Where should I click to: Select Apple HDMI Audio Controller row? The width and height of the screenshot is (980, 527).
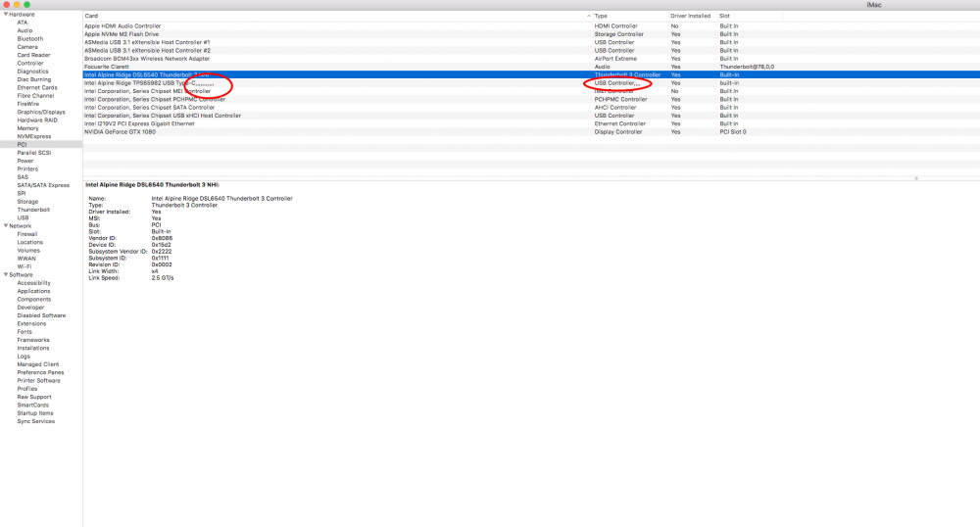[531, 26]
